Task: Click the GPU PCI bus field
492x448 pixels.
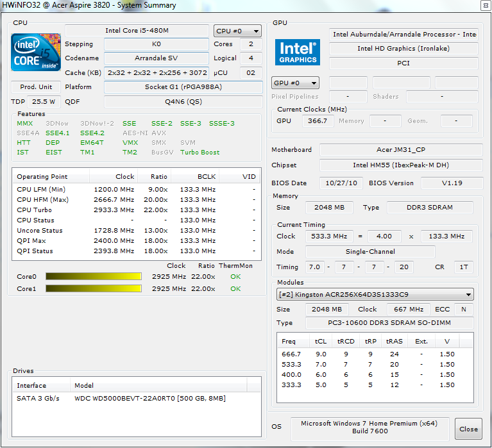Action: click(x=403, y=63)
